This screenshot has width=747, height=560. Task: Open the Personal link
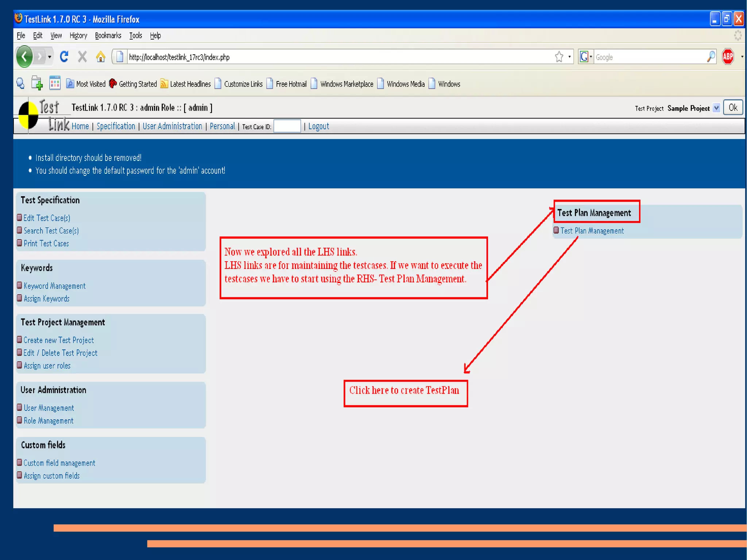point(222,126)
